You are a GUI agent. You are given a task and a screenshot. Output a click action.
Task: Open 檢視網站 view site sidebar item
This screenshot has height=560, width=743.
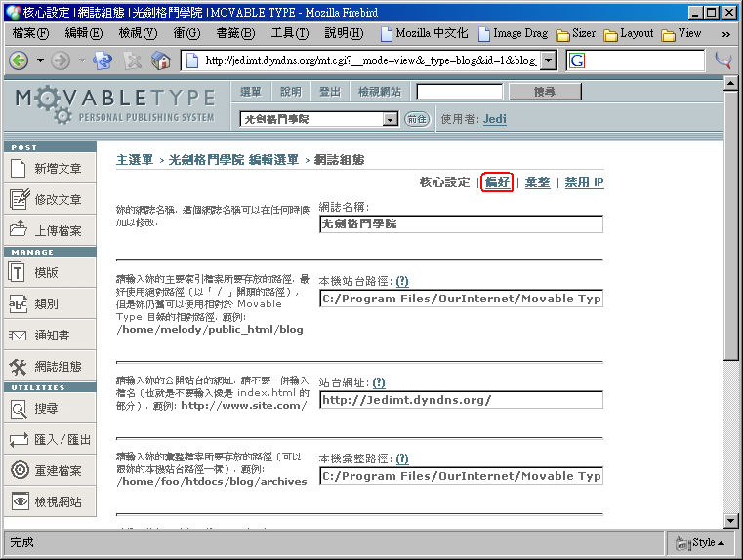(50, 501)
